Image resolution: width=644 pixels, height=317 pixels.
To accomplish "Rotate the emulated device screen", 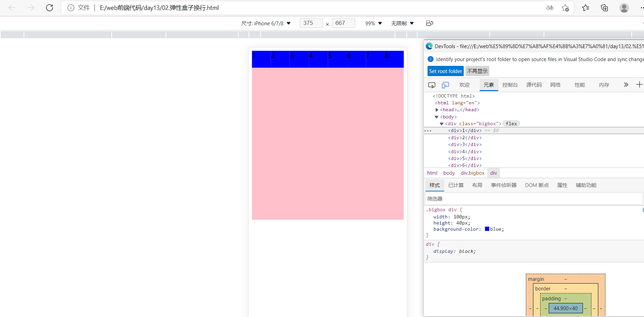I will [x=430, y=23].
